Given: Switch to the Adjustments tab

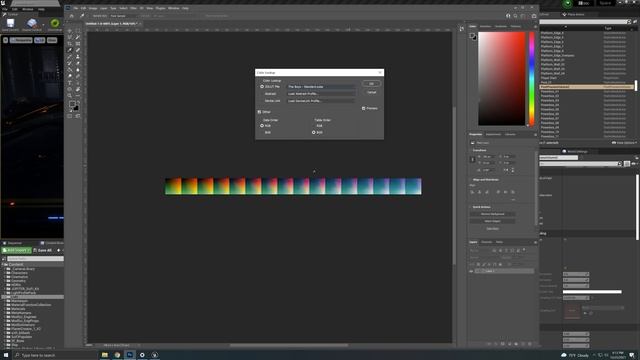Looking at the screenshot, I should click(x=493, y=134).
